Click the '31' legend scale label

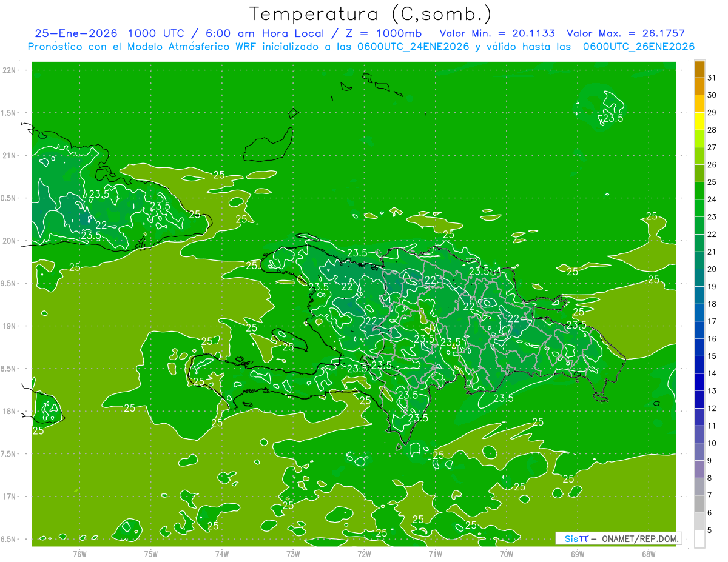[x=712, y=78]
